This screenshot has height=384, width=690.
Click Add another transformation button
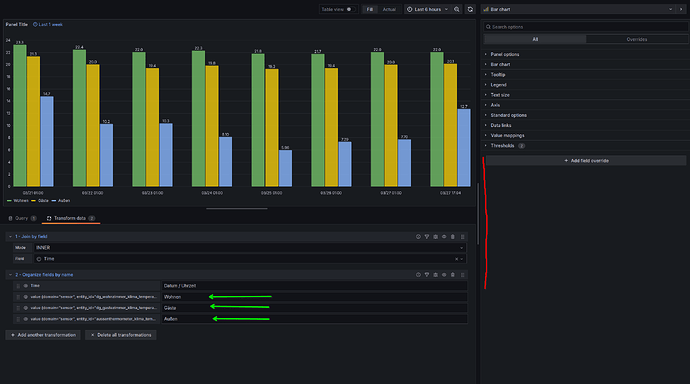click(43, 335)
